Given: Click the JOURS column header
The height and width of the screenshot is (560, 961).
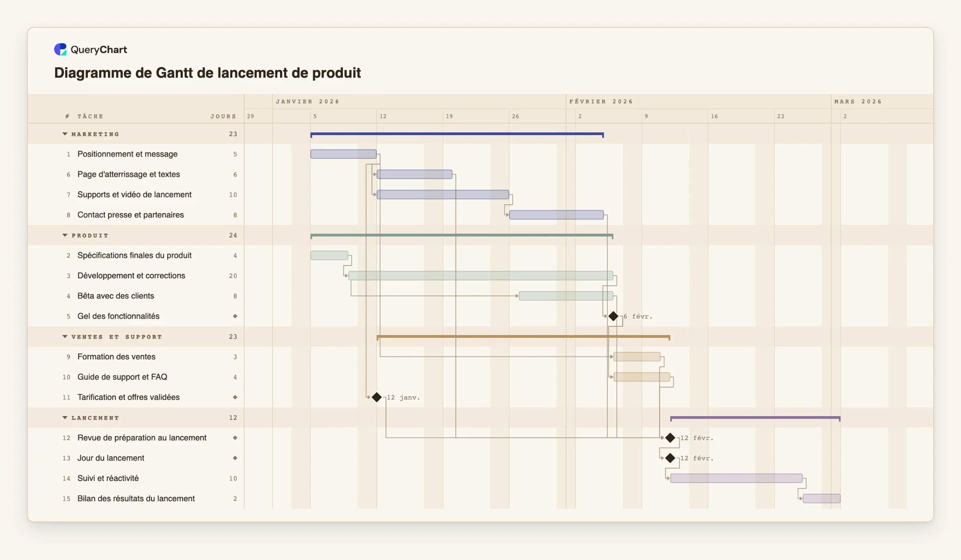Looking at the screenshot, I should click(224, 116).
